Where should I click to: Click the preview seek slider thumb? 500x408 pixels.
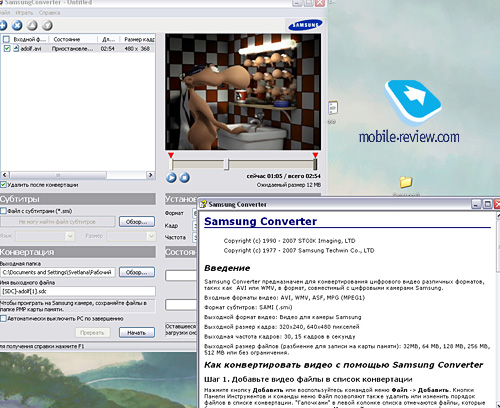(227, 164)
